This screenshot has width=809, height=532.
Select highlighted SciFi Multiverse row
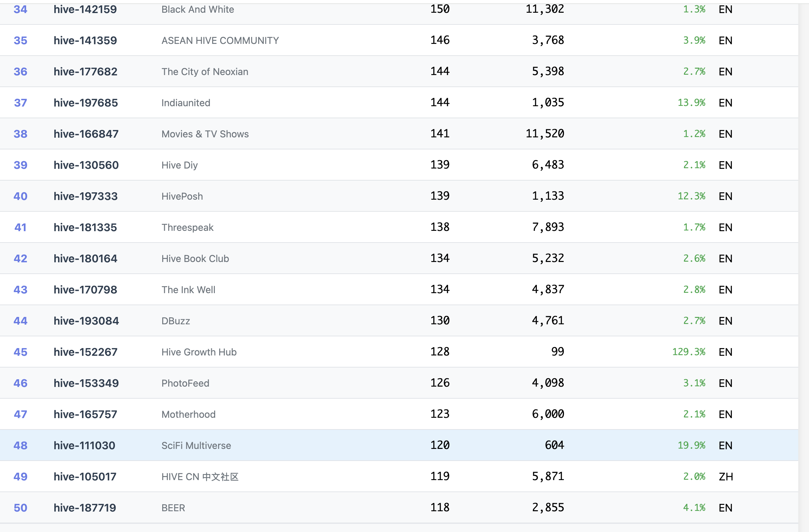click(196, 445)
